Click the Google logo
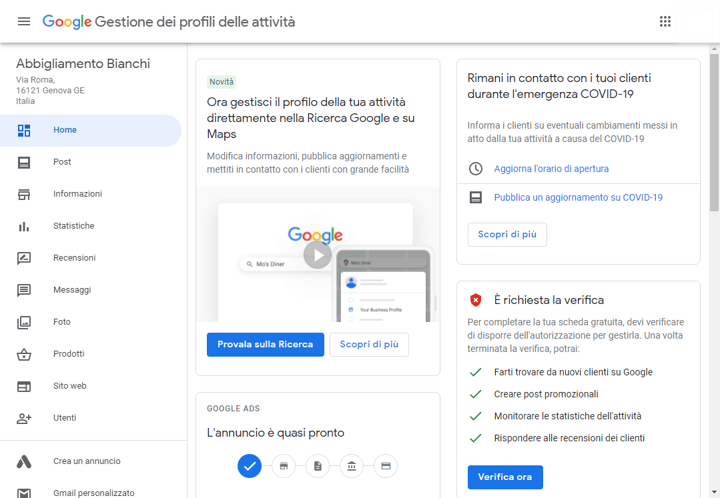This screenshot has width=720, height=498. tap(67, 22)
